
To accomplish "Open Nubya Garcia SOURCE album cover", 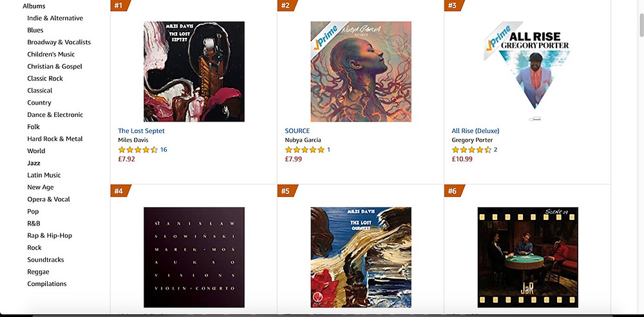I will tap(361, 71).
